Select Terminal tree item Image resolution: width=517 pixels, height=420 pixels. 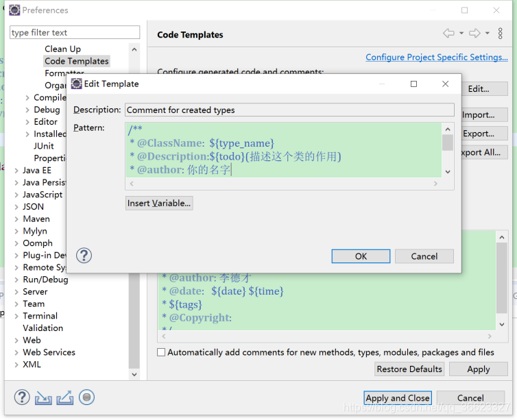(40, 316)
